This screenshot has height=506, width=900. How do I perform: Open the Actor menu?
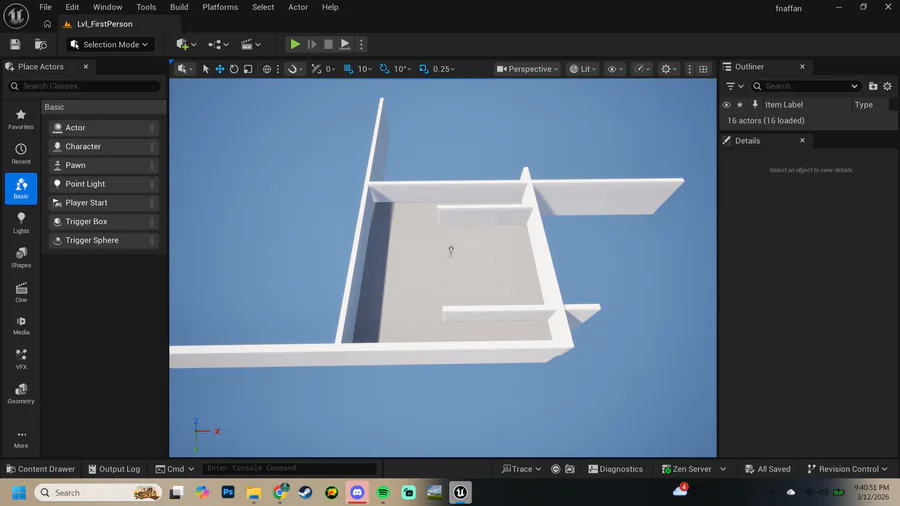[x=298, y=7]
